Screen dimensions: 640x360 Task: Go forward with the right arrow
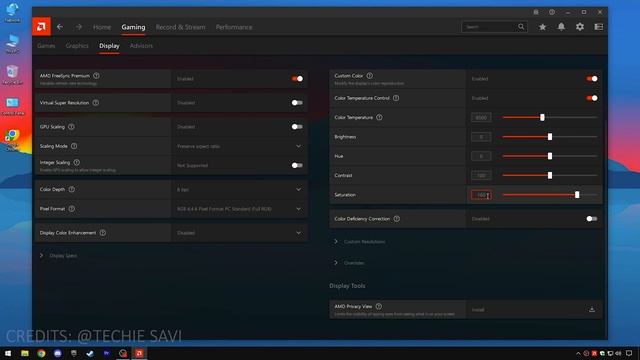(x=78, y=27)
